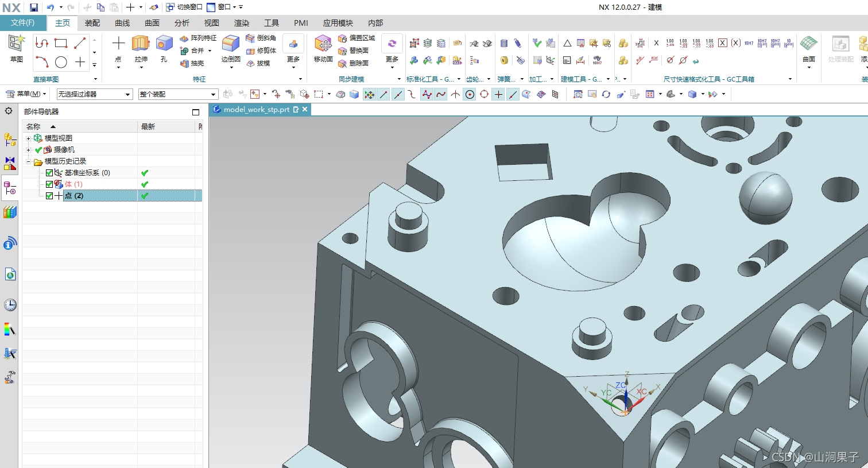
Task: Open the history clock sidebar icon
Action: point(10,304)
